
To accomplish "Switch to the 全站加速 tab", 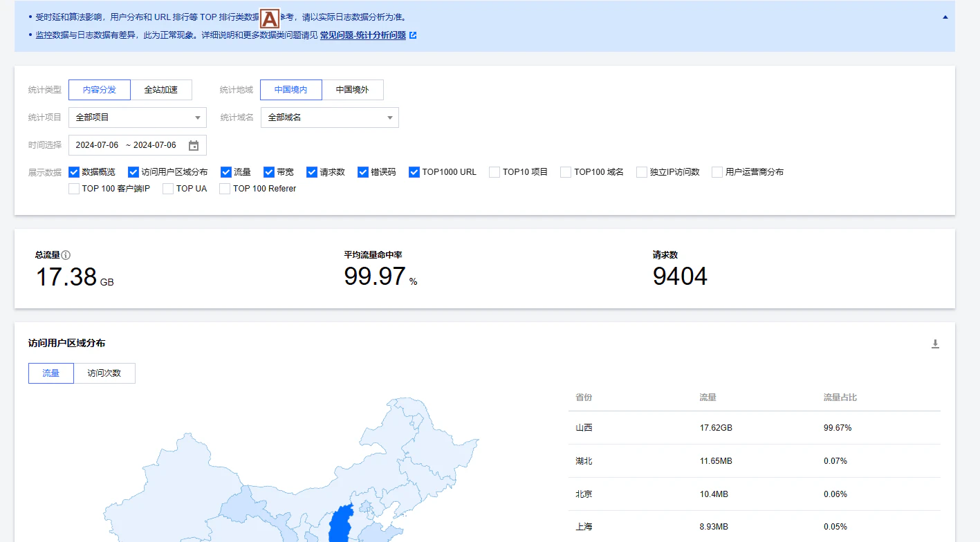I will pos(161,89).
